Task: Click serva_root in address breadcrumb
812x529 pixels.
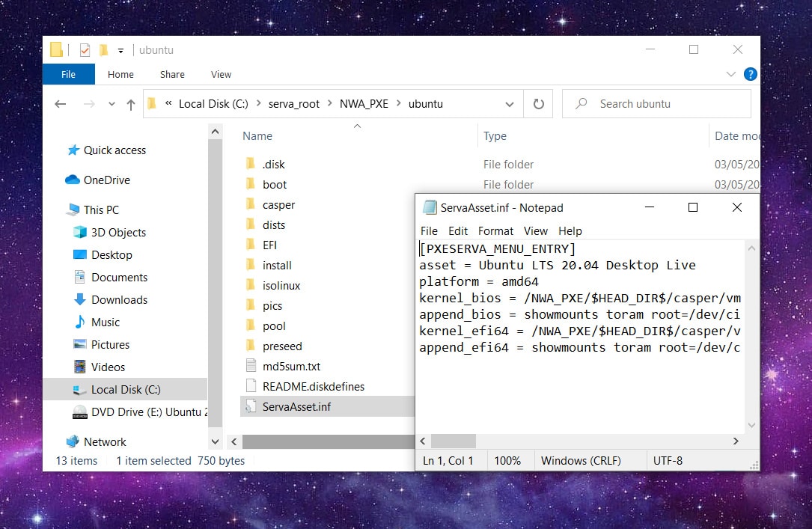Action: [293, 104]
